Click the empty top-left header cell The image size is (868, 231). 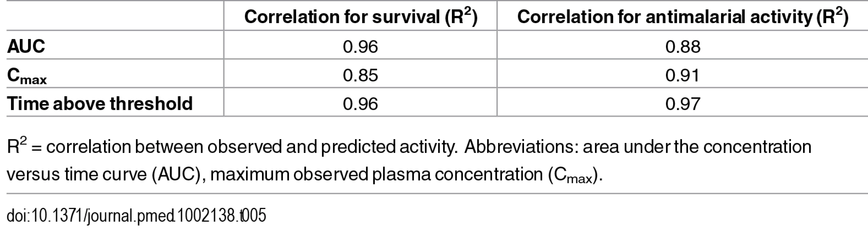(x=115, y=16)
